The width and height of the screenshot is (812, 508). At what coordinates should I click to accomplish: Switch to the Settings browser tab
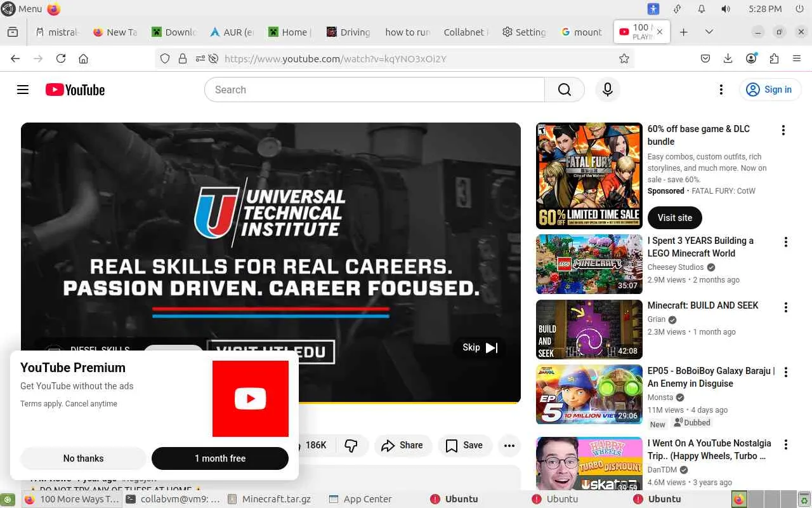tap(523, 32)
